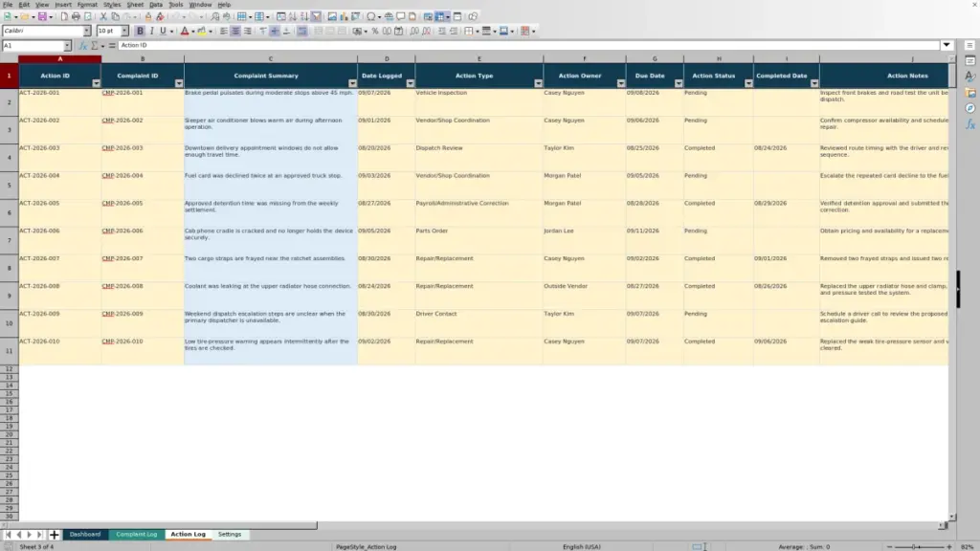Image resolution: width=980 pixels, height=551 pixels.
Task: Open the Complaint ID column filter dropdown
Action: point(179,83)
